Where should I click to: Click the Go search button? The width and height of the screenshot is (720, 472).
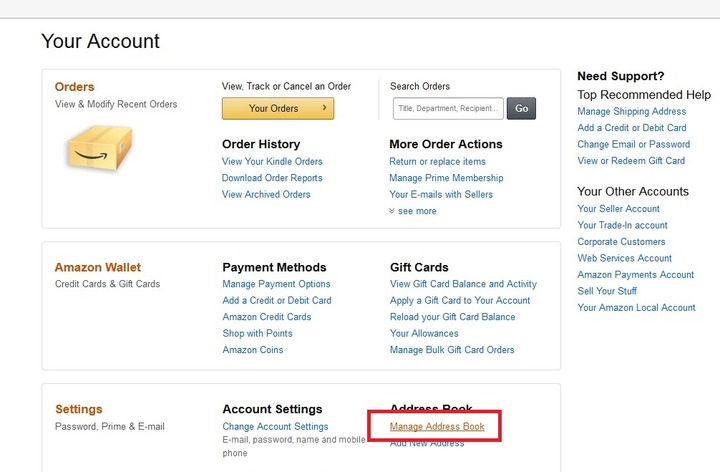[x=521, y=108]
